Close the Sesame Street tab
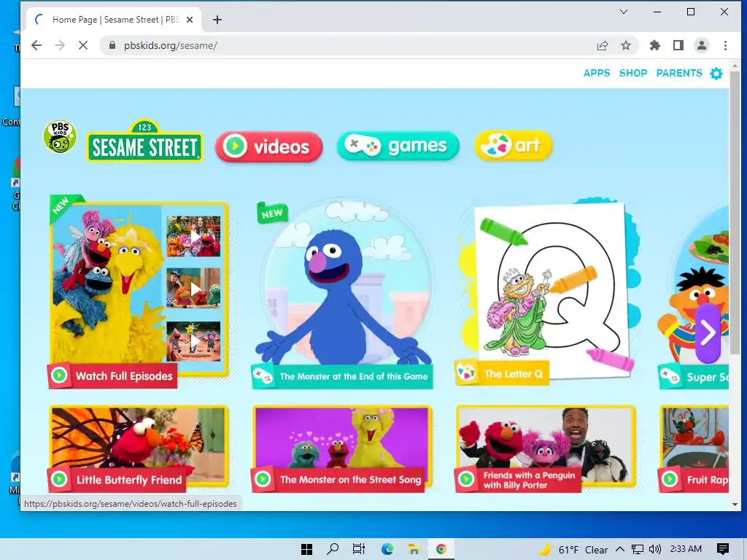Screen dimensions: 747x560 click(190, 20)
